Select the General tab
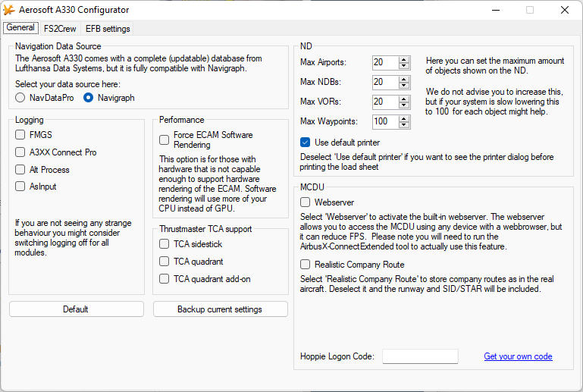583x392 pixels. pyautogui.click(x=20, y=27)
